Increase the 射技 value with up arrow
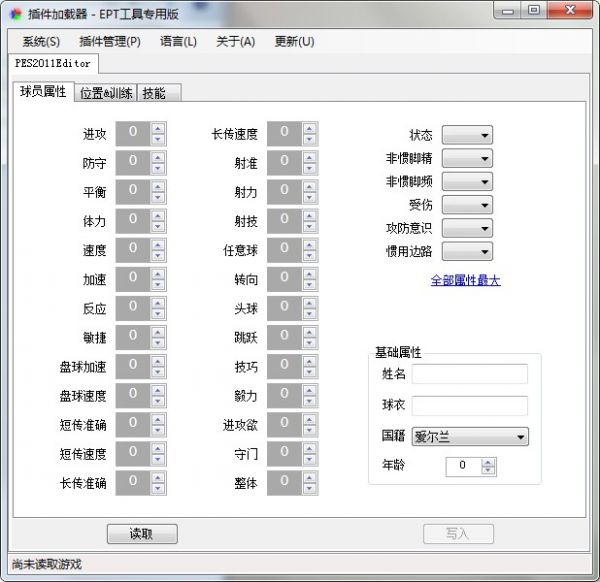Viewport: 600px width, 582px height. pyautogui.click(x=310, y=216)
